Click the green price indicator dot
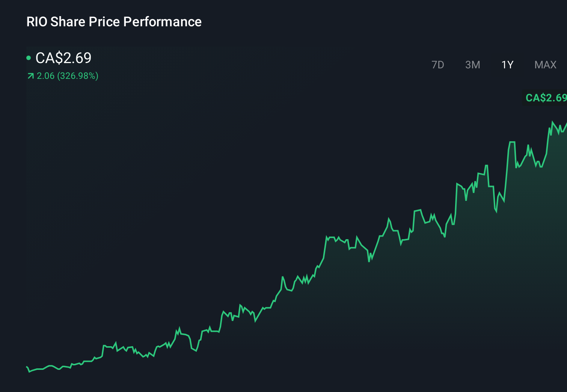The height and width of the screenshot is (392, 567). click(x=29, y=57)
